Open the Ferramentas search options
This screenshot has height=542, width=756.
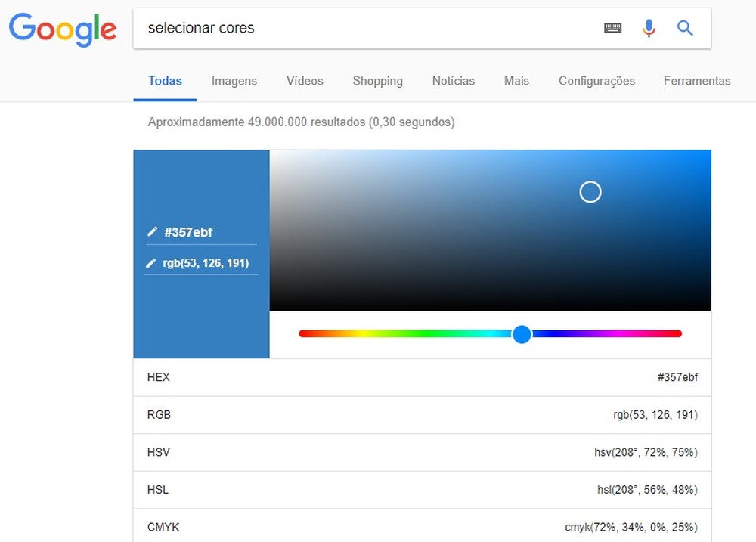pyautogui.click(x=697, y=81)
